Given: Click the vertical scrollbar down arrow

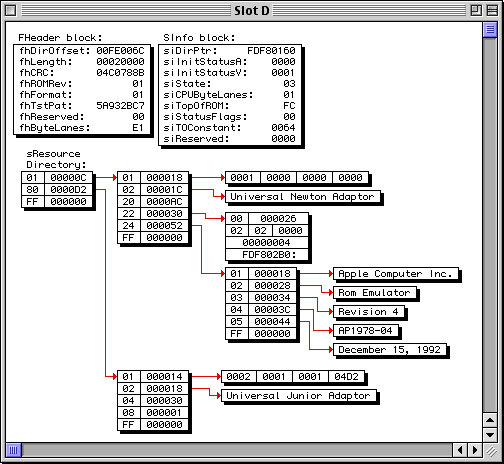Looking at the screenshot, I should click(x=490, y=435).
